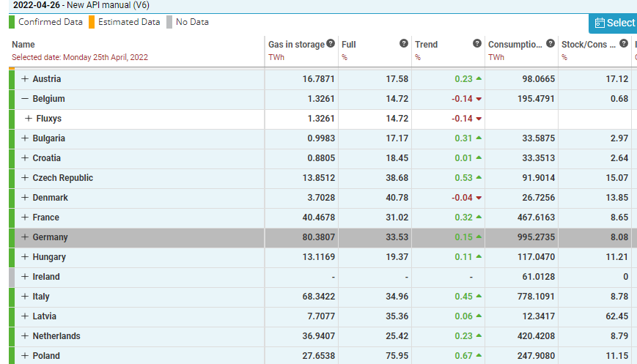Click Belgium trend value -0.14
The width and height of the screenshot is (637, 364).
[x=462, y=99]
